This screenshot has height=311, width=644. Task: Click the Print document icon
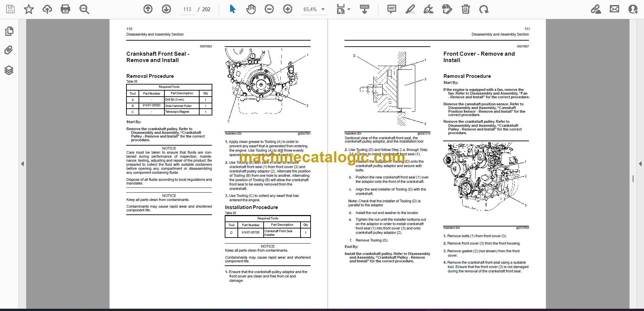coord(65,9)
